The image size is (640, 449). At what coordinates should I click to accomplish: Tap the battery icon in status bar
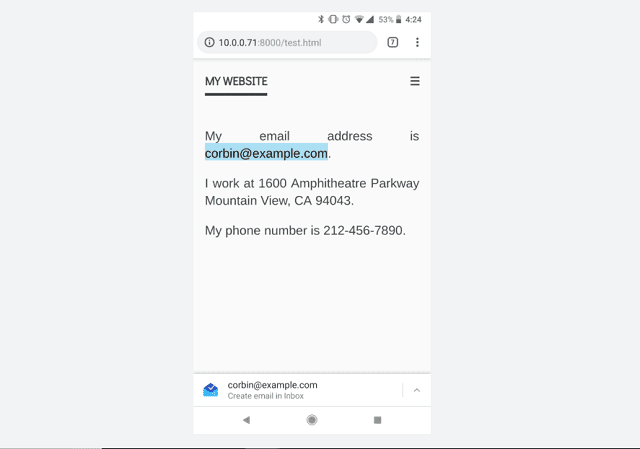398,19
